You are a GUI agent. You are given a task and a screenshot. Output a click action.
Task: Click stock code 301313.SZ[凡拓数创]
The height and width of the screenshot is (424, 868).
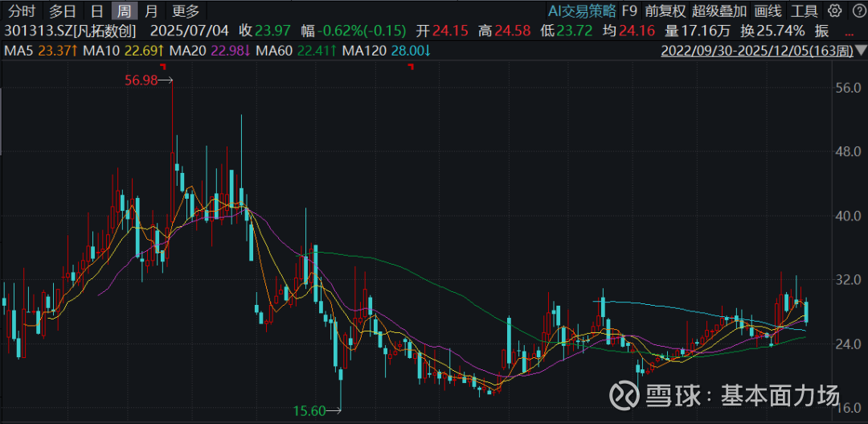(70, 31)
